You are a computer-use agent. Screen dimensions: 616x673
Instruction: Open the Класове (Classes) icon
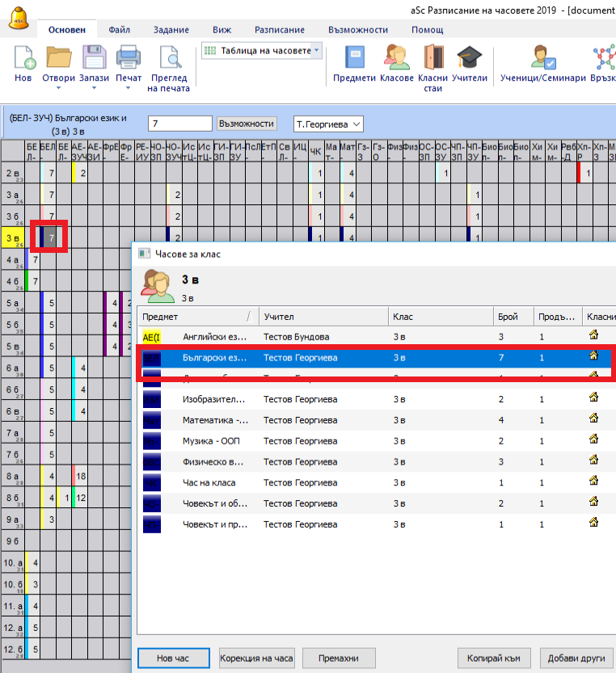point(397,58)
